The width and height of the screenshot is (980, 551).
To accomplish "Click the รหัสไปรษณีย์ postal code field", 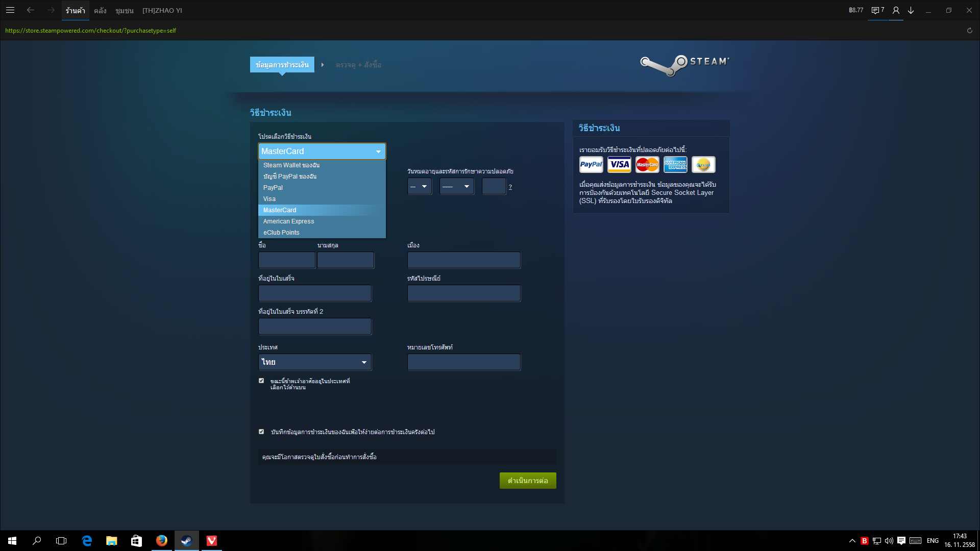I will click(464, 293).
